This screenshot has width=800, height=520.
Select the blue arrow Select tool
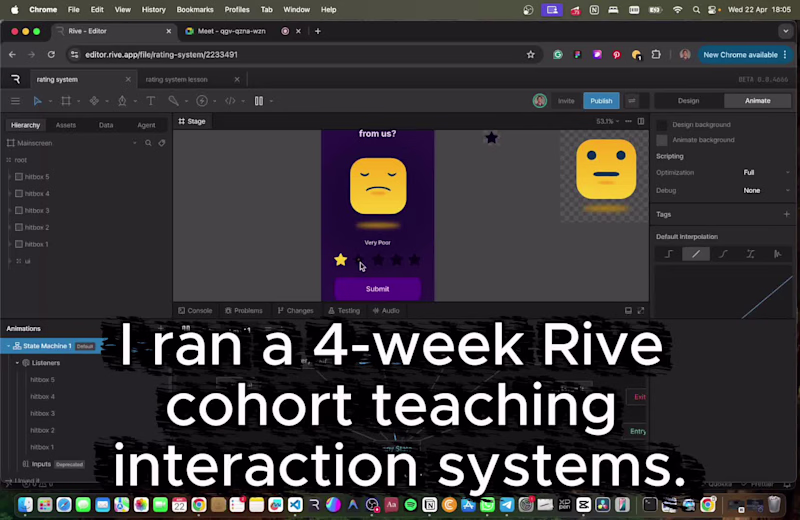pyautogui.click(x=37, y=101)
